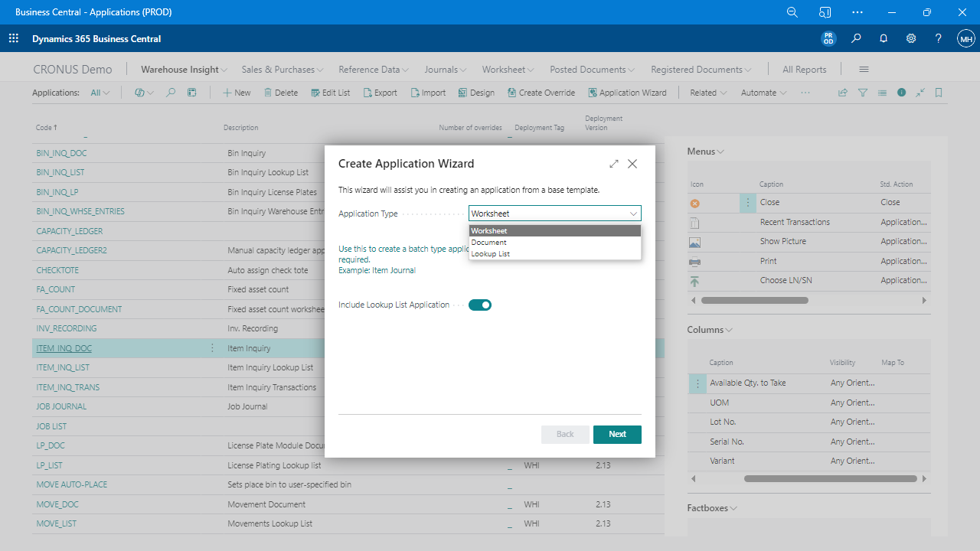Image resolution: width=980 pixels, height=551 pixels.
Task: Click the Next button in the wizard
Action: 617,434
